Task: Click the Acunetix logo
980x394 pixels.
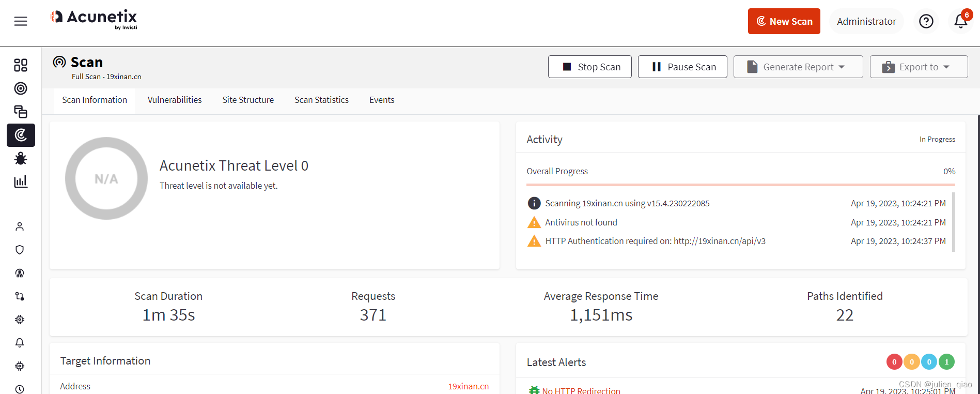Action: 94,20
